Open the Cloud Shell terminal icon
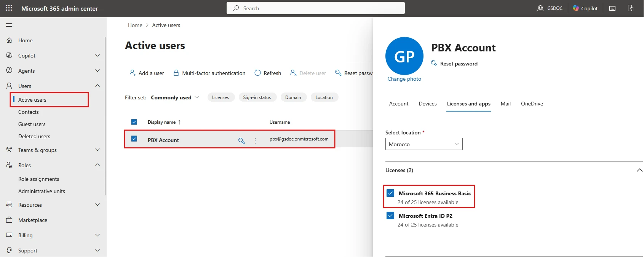 click(612, 8)
